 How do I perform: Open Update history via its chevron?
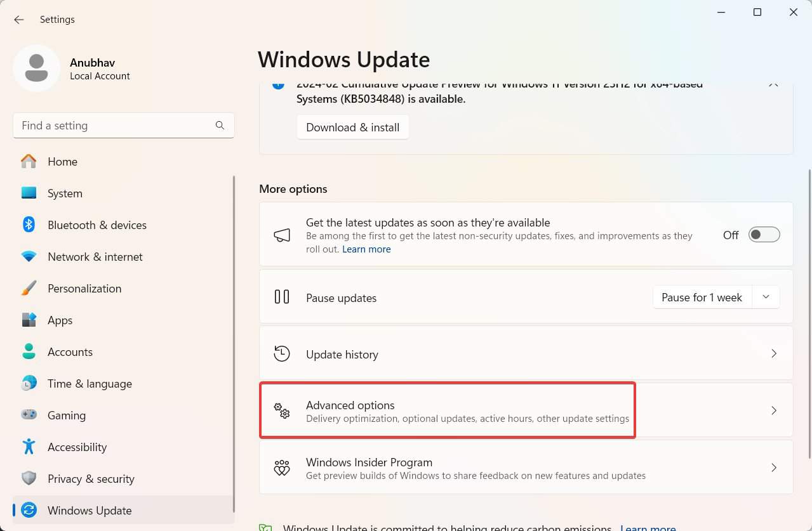[x=773, y=353]
